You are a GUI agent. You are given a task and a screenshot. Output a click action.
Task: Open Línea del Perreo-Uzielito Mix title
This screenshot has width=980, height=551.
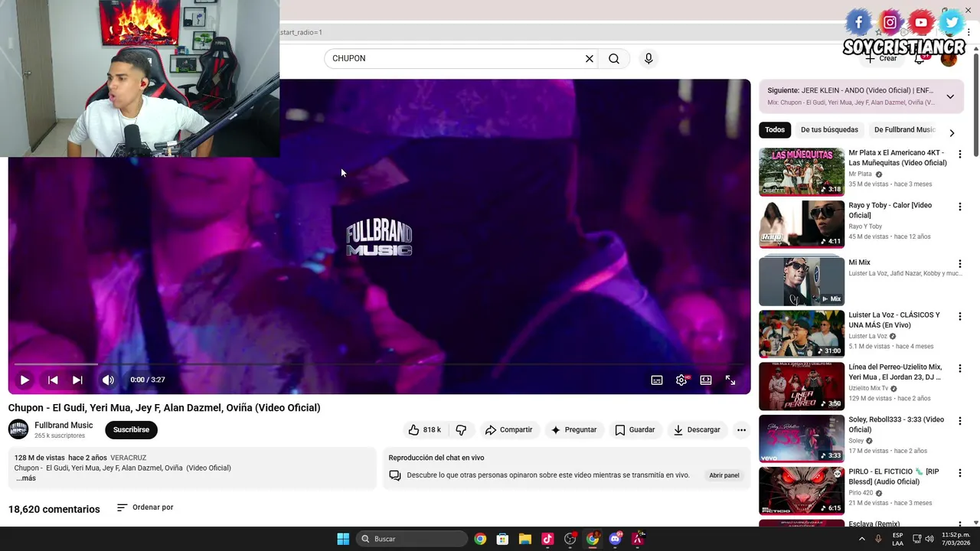pos(895,372)
